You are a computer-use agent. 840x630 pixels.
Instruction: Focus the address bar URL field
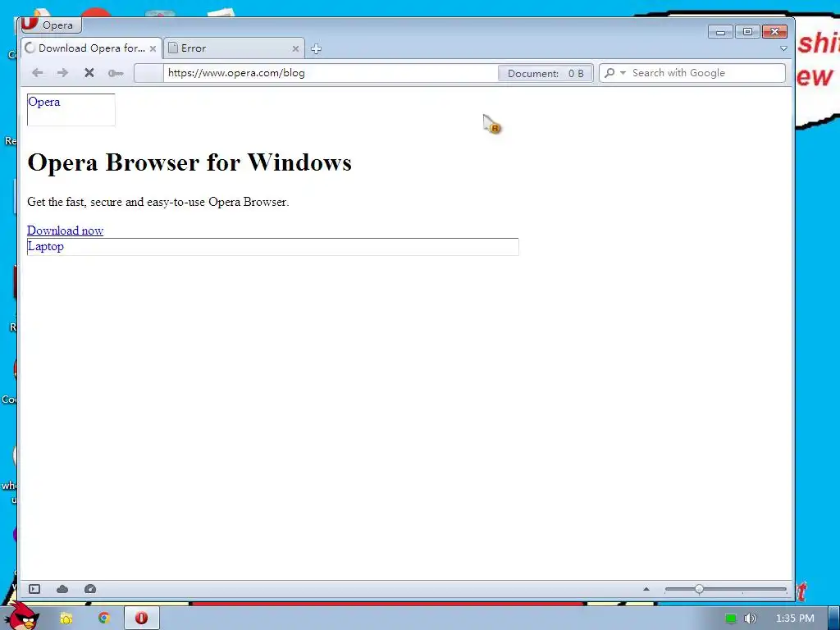[331, 73]
